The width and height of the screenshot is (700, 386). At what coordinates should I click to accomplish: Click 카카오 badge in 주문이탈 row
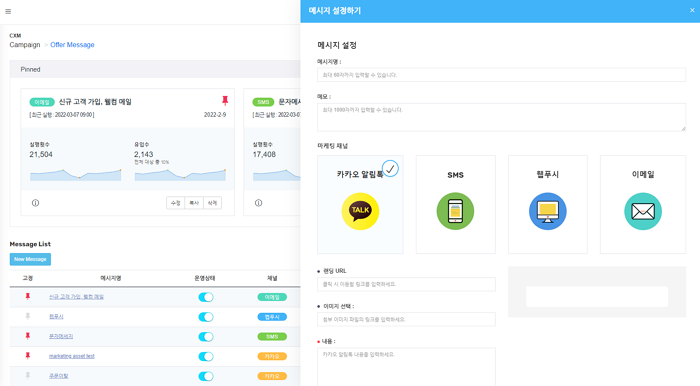coord(272,376)
